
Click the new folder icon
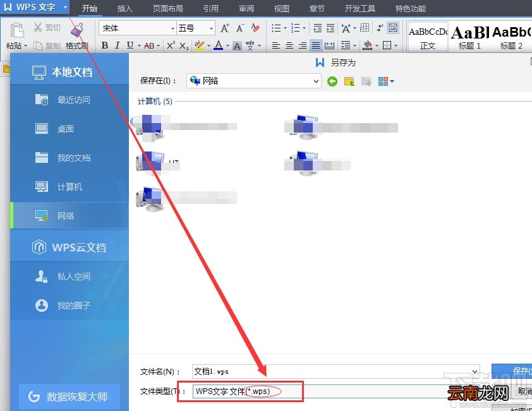(366, 81)
